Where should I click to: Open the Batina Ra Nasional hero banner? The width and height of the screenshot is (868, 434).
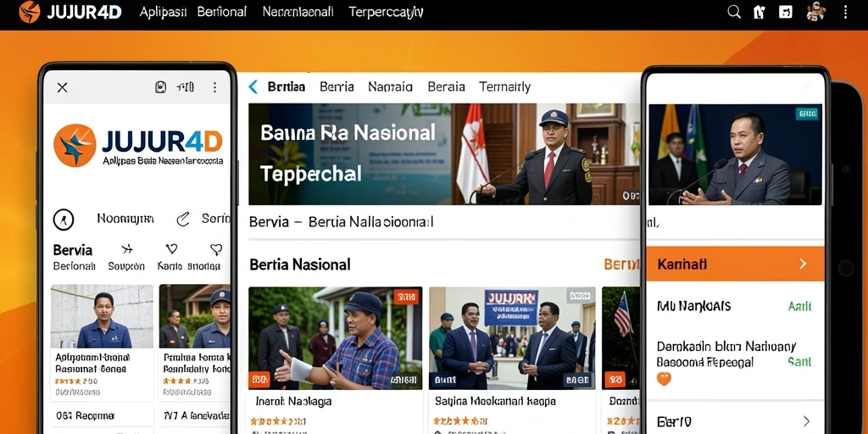444,154
